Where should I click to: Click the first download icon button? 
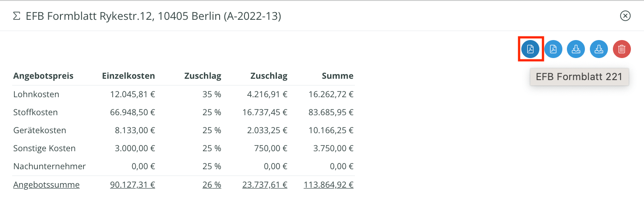(x=576, y=49)
